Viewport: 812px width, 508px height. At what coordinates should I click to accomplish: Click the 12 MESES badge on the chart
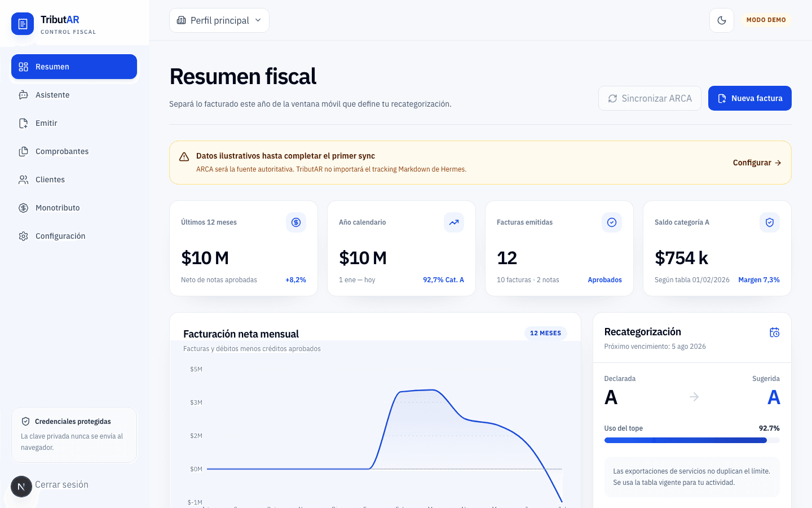pos(546,333)
